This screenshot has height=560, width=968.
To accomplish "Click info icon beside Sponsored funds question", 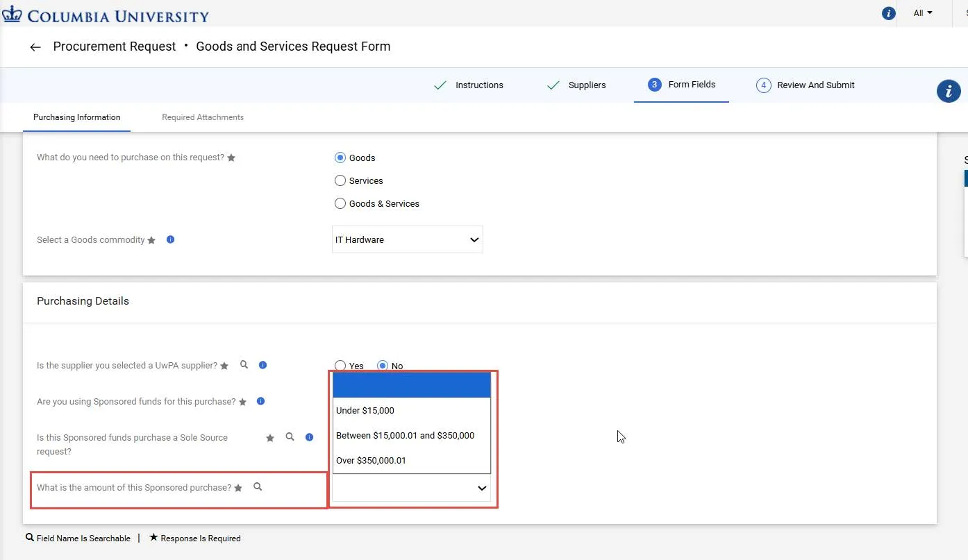I will pos(260,401).
